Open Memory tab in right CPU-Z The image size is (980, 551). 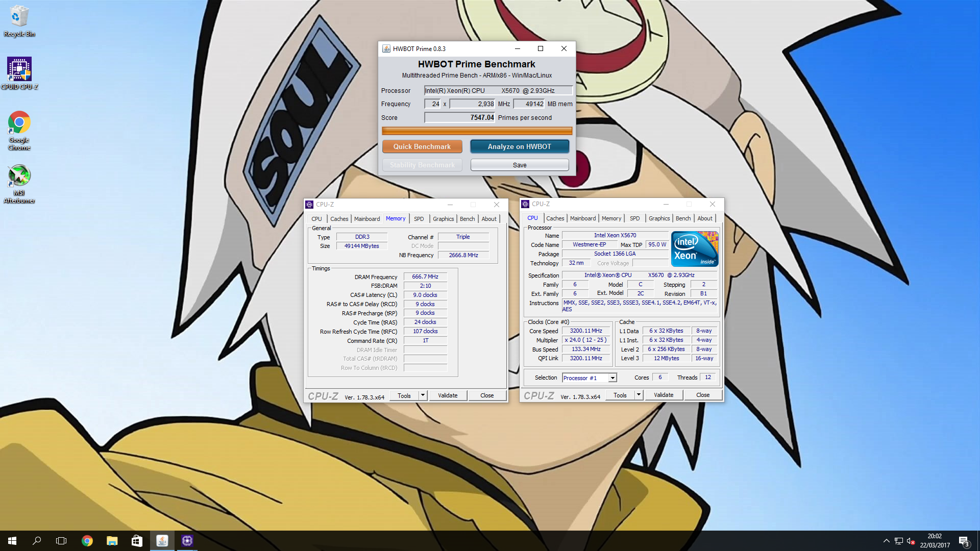pos(611,218)
